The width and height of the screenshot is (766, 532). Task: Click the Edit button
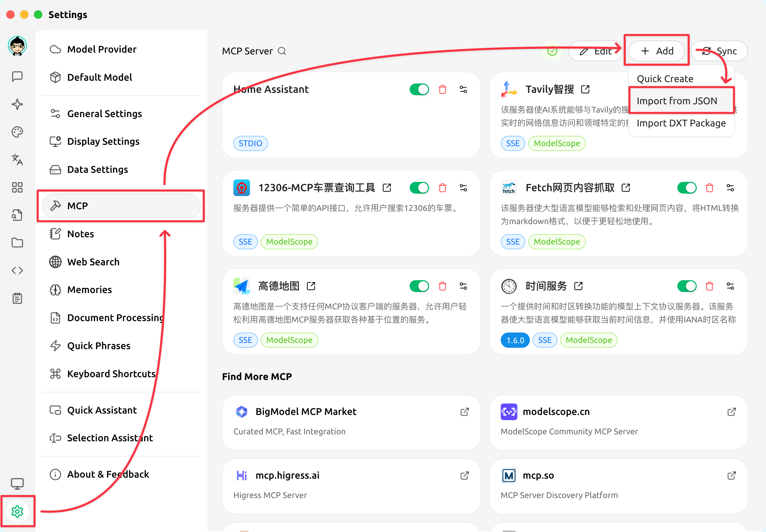[595, 51]
